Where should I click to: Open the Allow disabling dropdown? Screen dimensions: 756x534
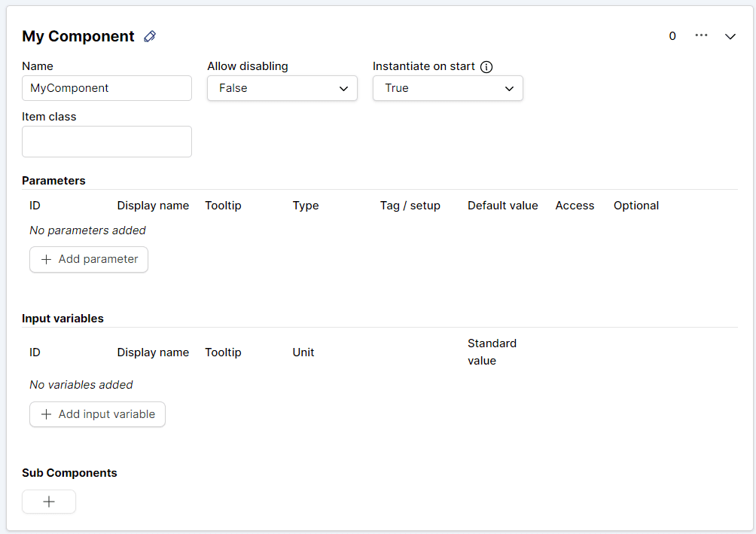[282, 88]
